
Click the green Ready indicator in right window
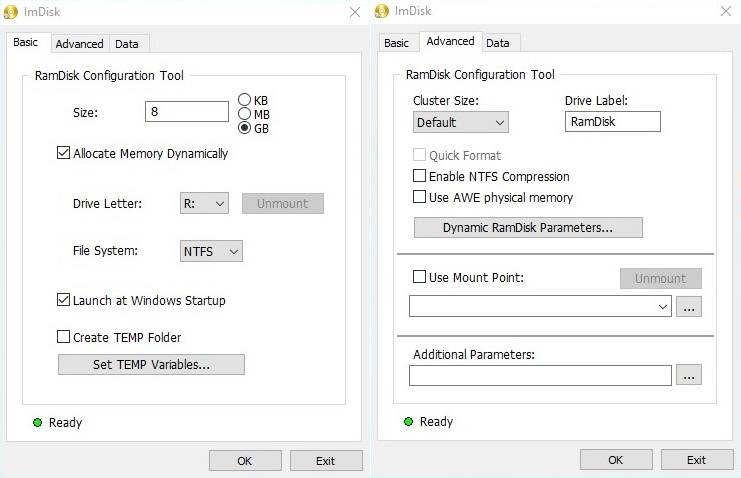tap(408, 421)
